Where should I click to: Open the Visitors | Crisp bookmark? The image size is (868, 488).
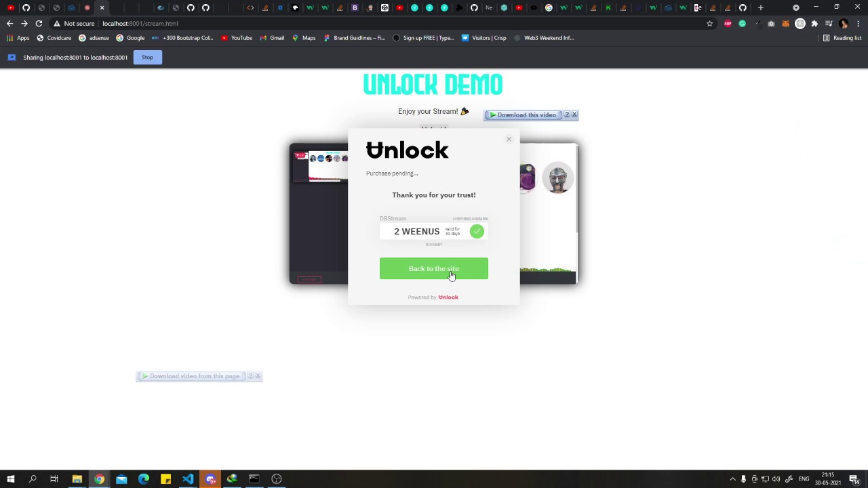pyautogui.click(x=484, y=38)
